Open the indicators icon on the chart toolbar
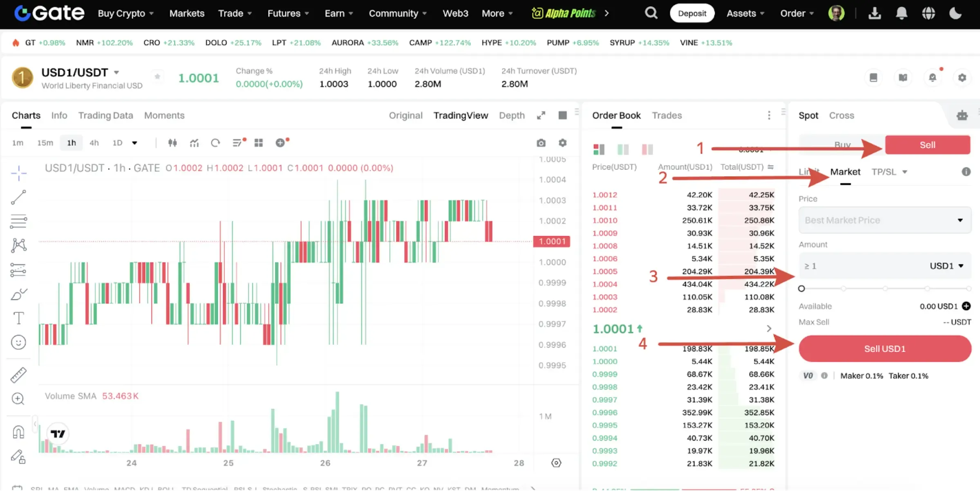This screenshot has width=980, height=491. click(194, 143)
